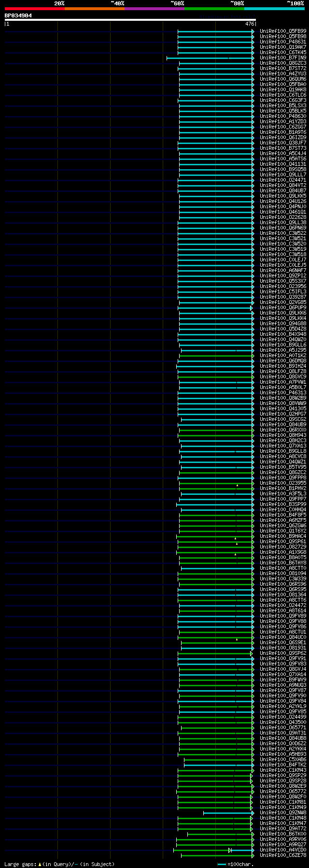
Task: Select the label UniRef100_O65771
Action: tap(283, 727)
